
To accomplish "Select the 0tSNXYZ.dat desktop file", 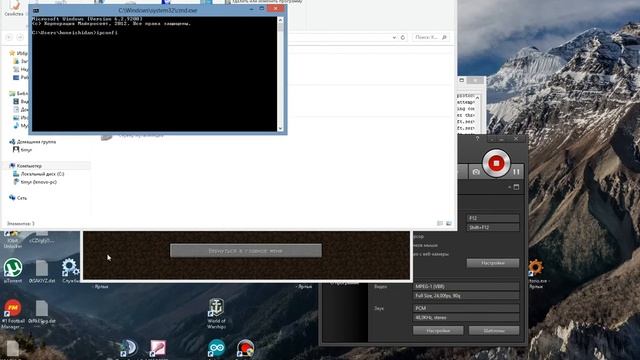I will coord(42,271).
